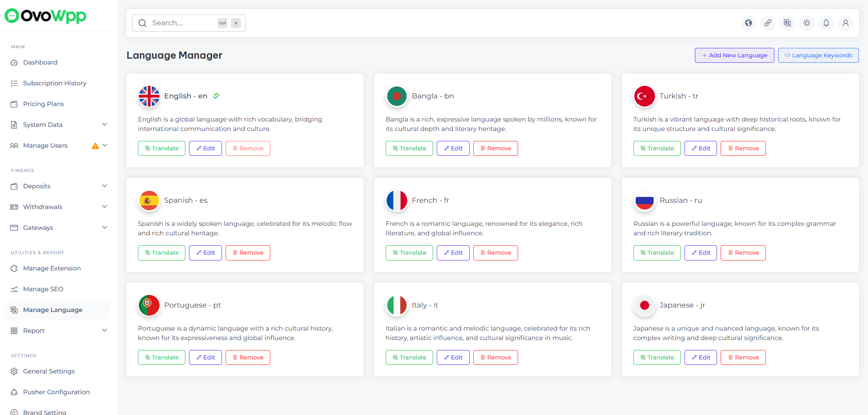This screenshot has height=415, width=868.
Task: Click the Manage Users warning triangle icon
Action: point(95,146)
